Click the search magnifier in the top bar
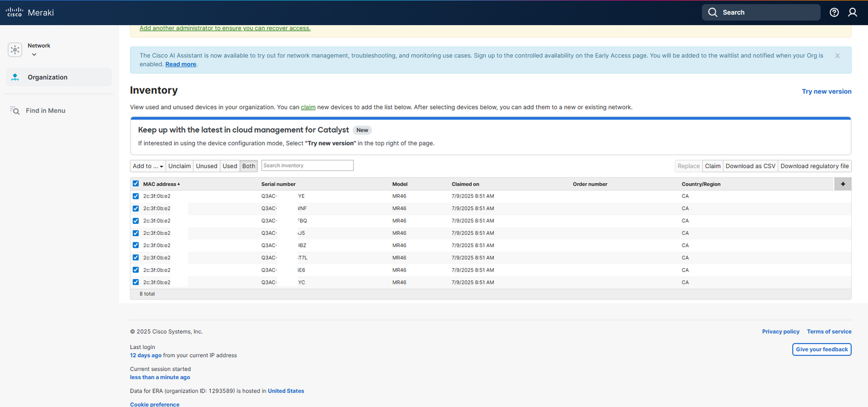This screenshot has width=868, height=407. click(x=713, y=12)
